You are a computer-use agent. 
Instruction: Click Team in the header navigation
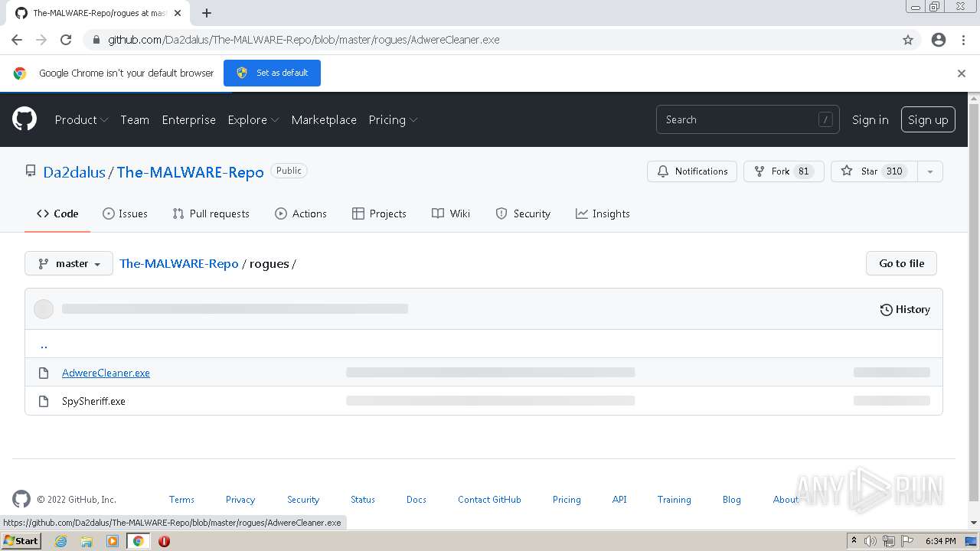pos(135,119)
